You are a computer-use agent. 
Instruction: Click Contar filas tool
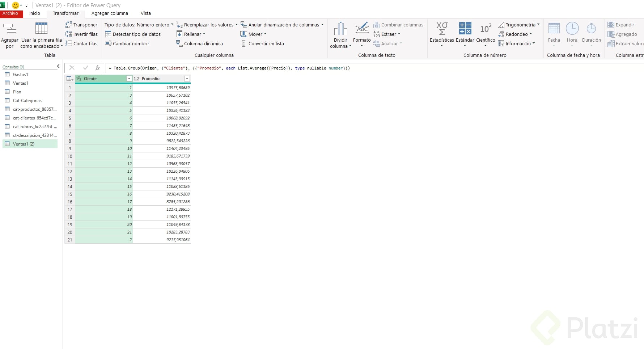[x=81, y=43]
